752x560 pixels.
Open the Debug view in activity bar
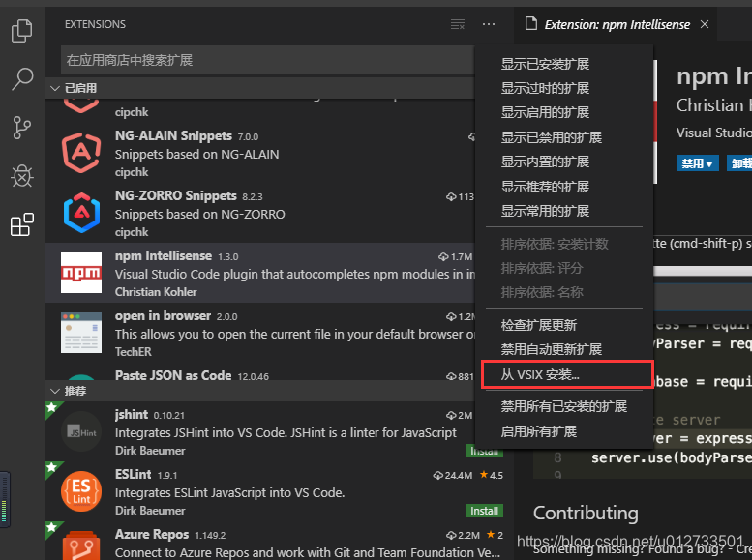click(22, 176)
